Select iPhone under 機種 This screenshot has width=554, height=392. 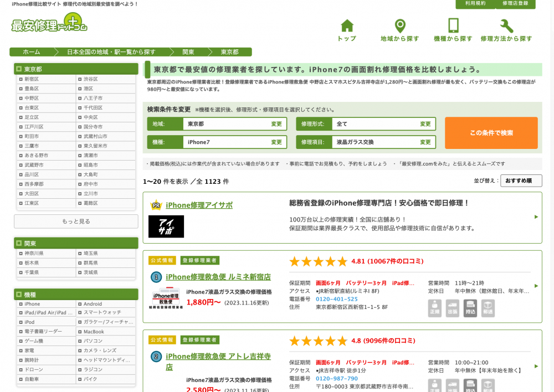[32, 304]
